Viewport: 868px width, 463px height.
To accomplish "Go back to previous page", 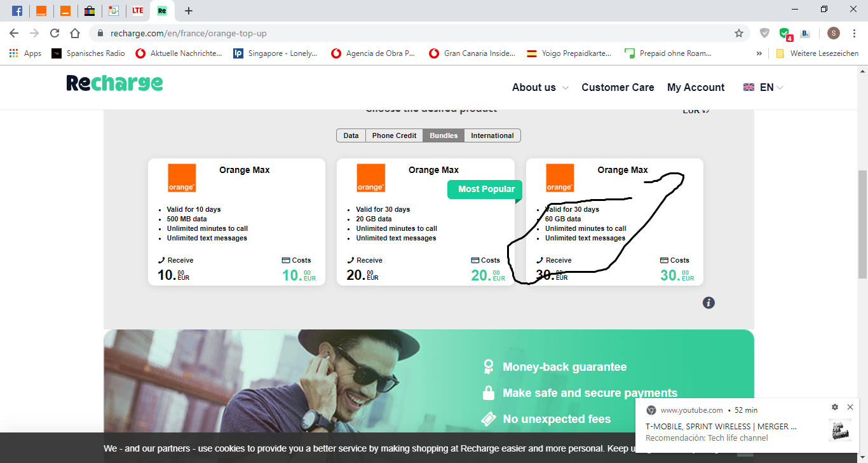I will click(14, 33).
